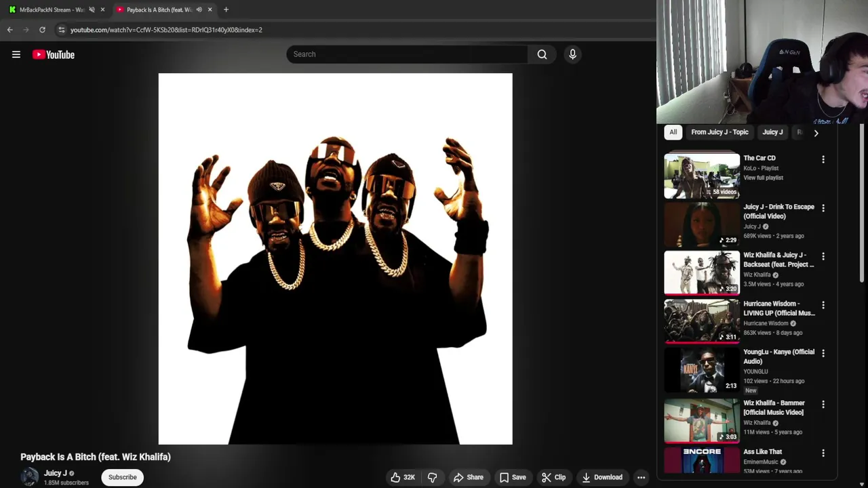Share the video
The height and width of the screenshot is (488, 868).
click(x=469, y=477)
